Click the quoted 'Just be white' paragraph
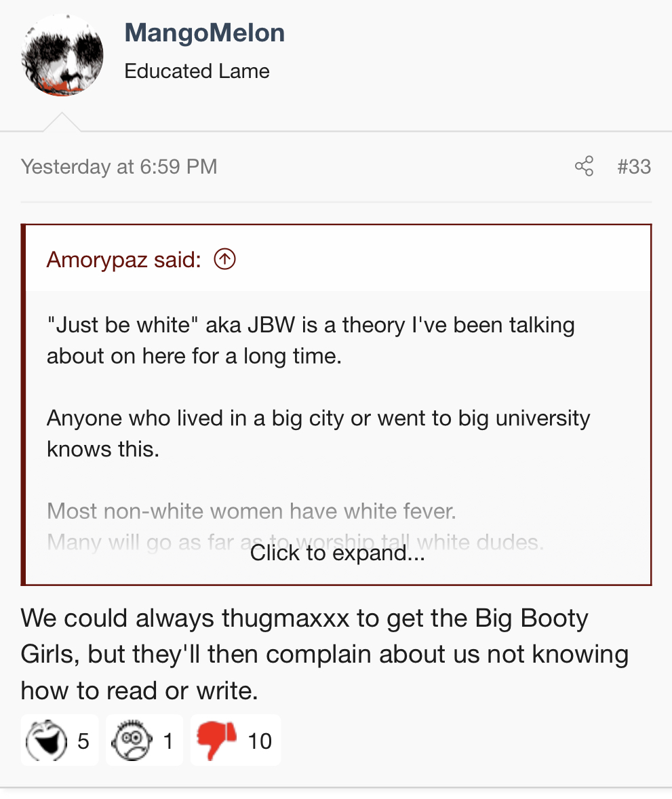 pos(311,340)
